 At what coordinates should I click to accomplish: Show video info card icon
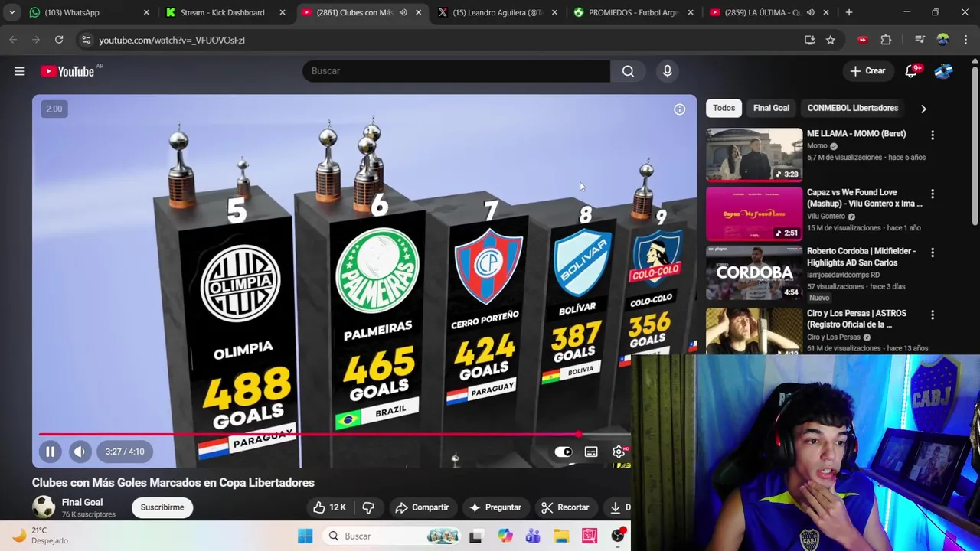(679, 109)
